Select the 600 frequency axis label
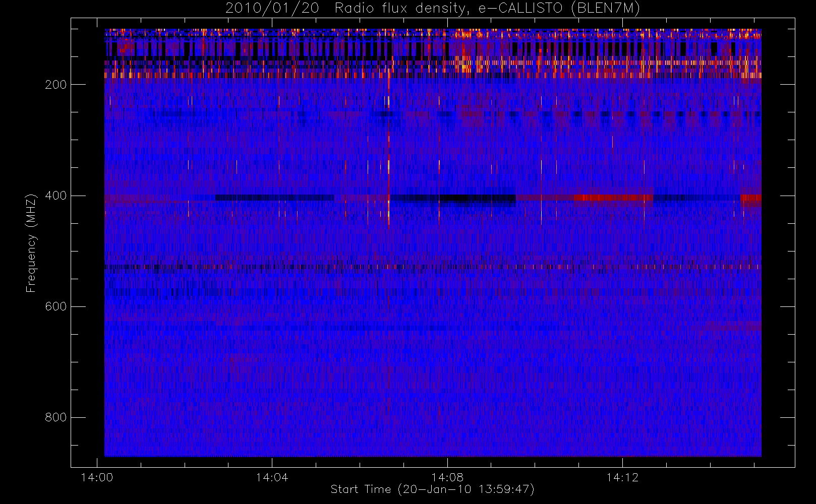 55,306
